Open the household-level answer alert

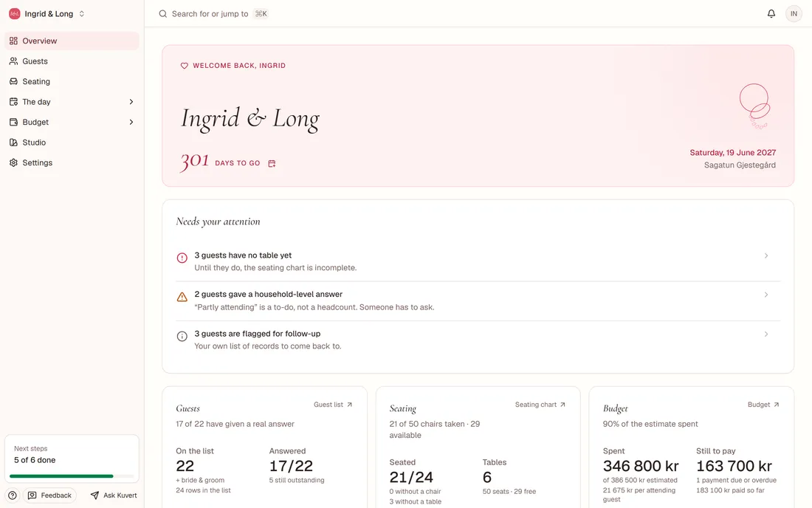coord(478,301)
